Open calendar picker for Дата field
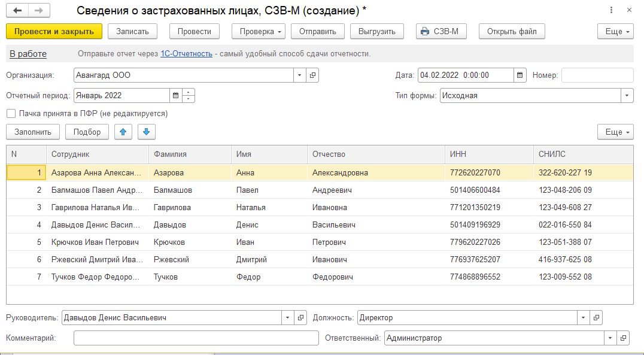Viewport: 644px width, 355px height. 520,75
